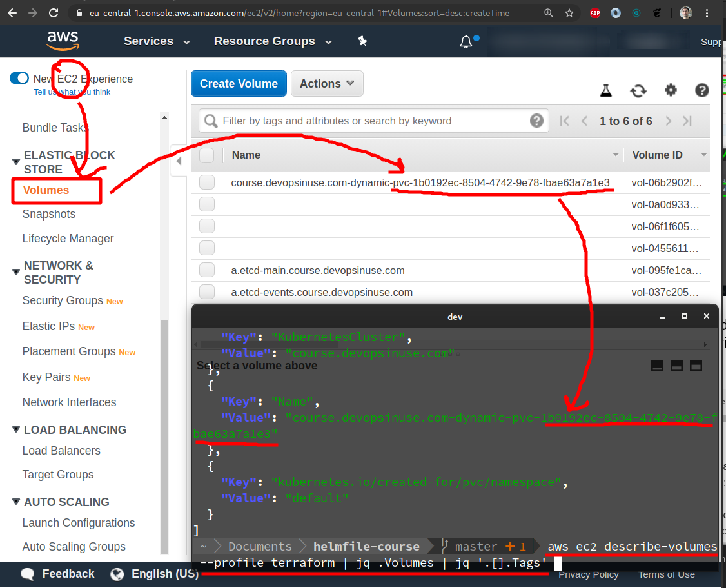Open the browser three-dot menu
Image resolution: width=726 pixels, height=588 pixels.
coord(707,13)
